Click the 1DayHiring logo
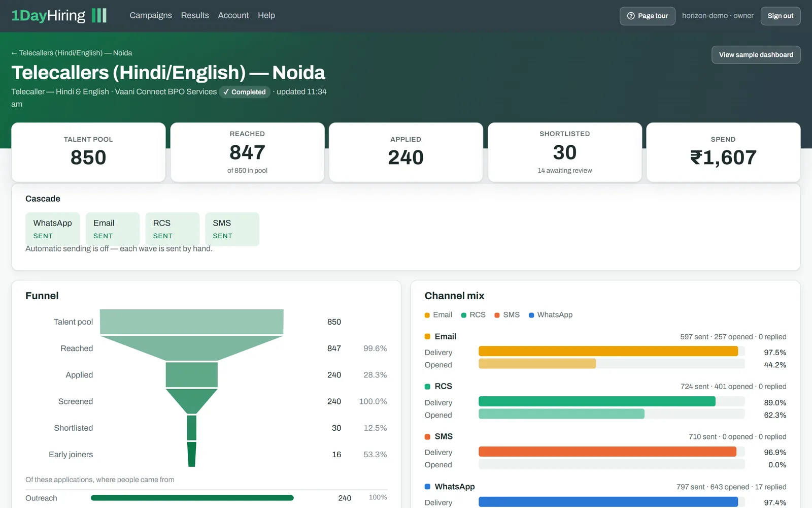Screen dimensions: 812x508 59,16
